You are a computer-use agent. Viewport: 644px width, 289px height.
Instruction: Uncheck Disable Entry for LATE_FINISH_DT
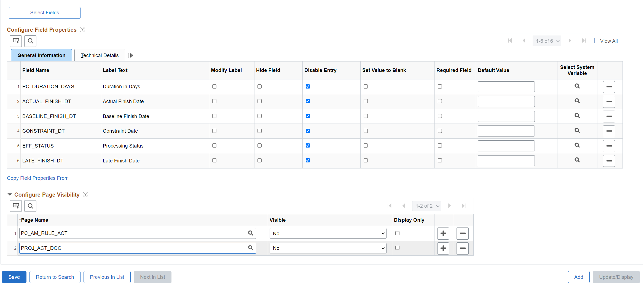pos(308,160)
